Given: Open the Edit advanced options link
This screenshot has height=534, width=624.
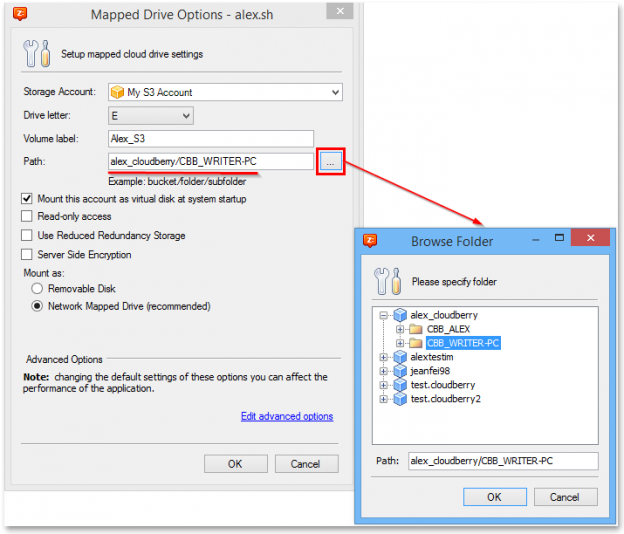Looking at the screenshot, I should (x=287, y=417).
